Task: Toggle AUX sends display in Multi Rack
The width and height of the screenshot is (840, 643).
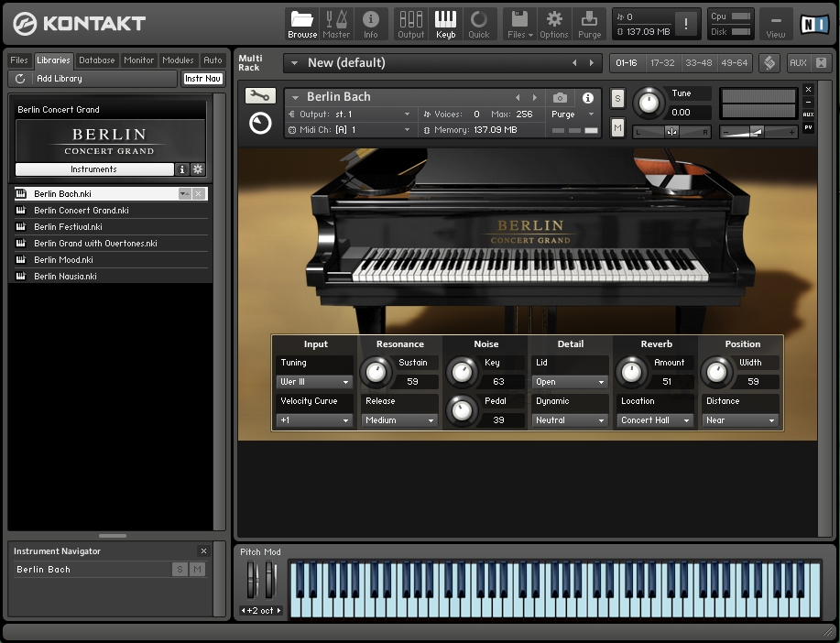Action: [798, 62]
